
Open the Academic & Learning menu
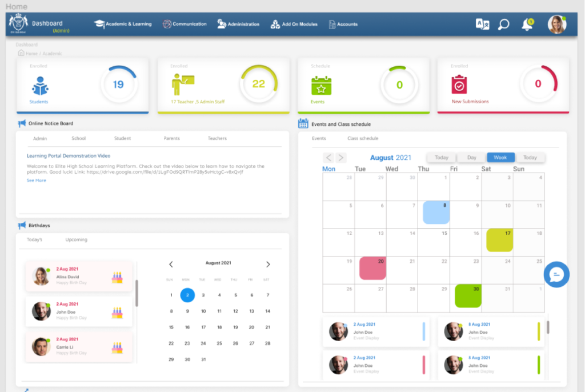pos(123,24)
